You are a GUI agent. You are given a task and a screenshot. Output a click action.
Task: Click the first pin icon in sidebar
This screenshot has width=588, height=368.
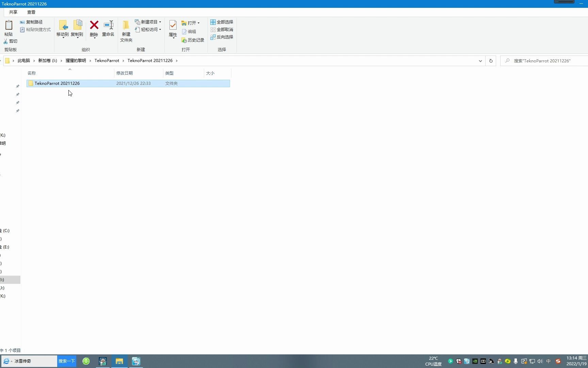[x=18, y=86]
